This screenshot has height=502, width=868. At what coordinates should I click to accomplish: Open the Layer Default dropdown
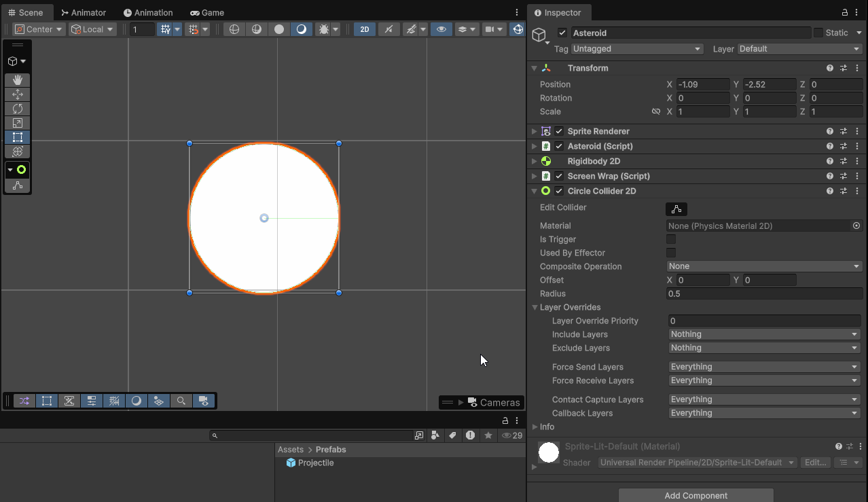pos(799,49)
